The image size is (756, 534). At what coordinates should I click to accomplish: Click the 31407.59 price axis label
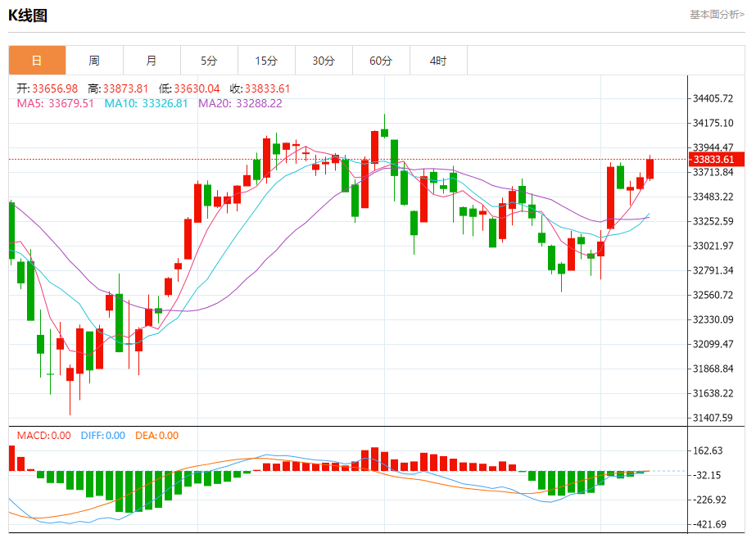click(x=713, y=419)
